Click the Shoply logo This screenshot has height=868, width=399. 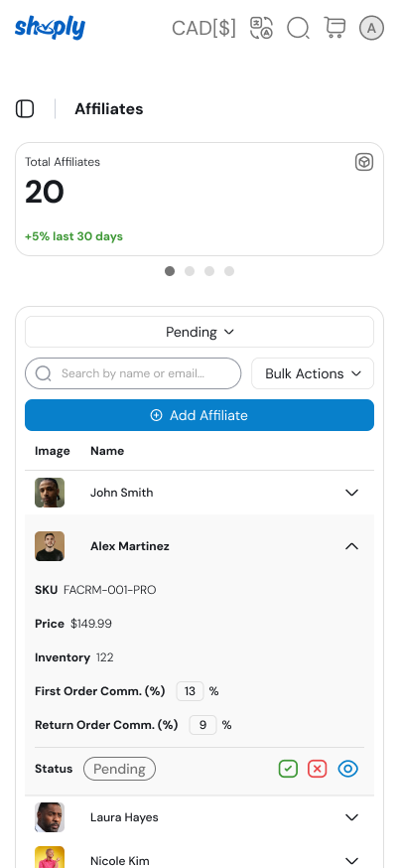50,28
